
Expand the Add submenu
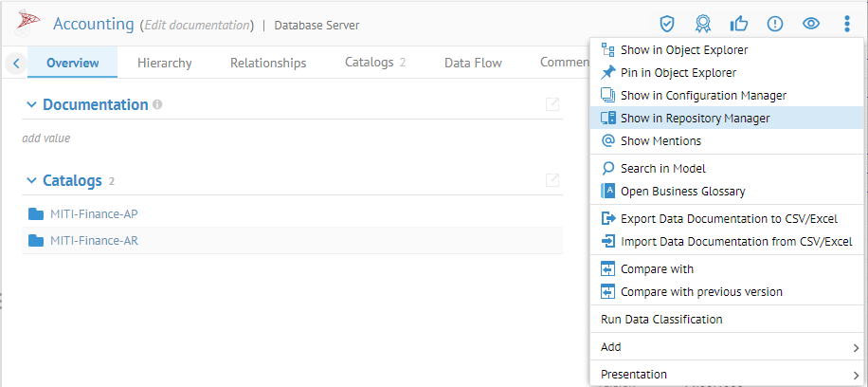click(727, 347)
